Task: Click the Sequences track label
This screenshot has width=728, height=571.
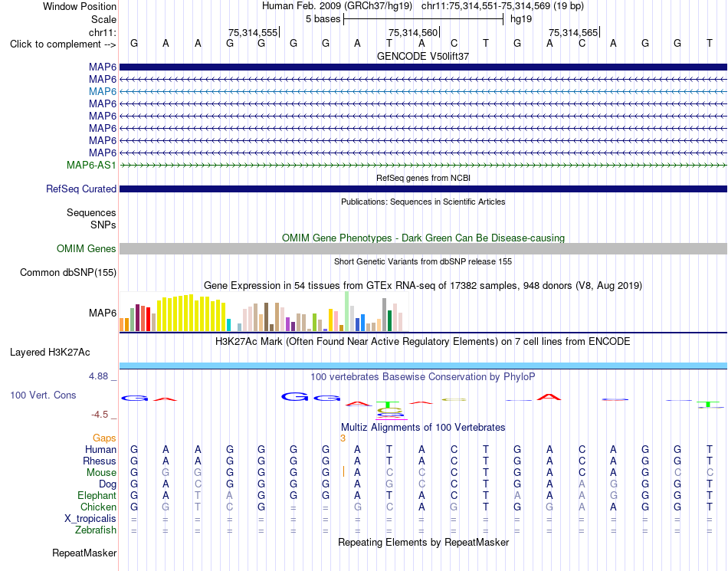Action: 91,212
